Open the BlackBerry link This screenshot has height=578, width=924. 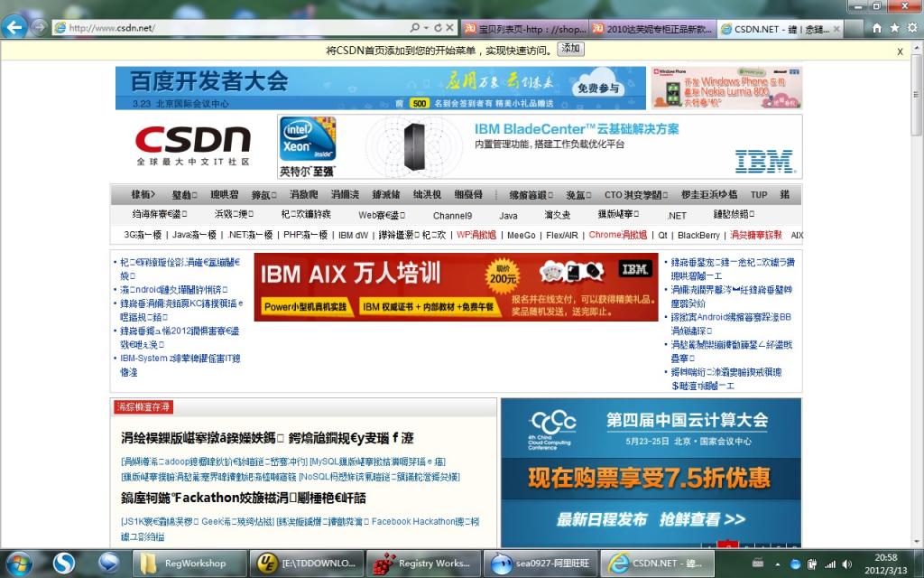pos(698,235)
